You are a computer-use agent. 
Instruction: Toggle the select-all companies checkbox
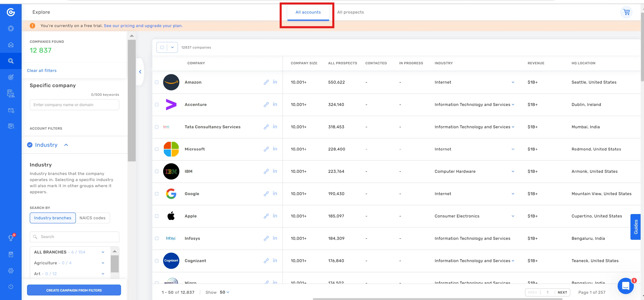point(162,47)
